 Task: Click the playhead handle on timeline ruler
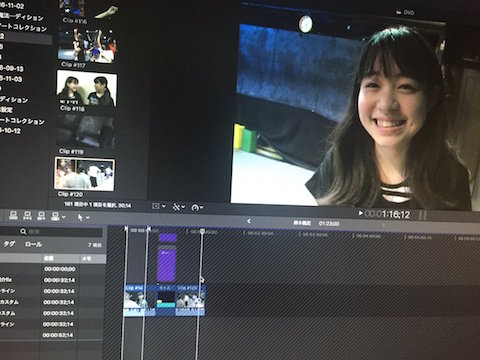pos(202,231)
